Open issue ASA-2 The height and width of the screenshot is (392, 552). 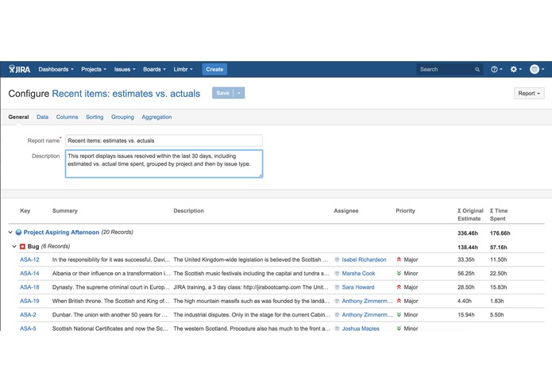(x=28, y=315)
